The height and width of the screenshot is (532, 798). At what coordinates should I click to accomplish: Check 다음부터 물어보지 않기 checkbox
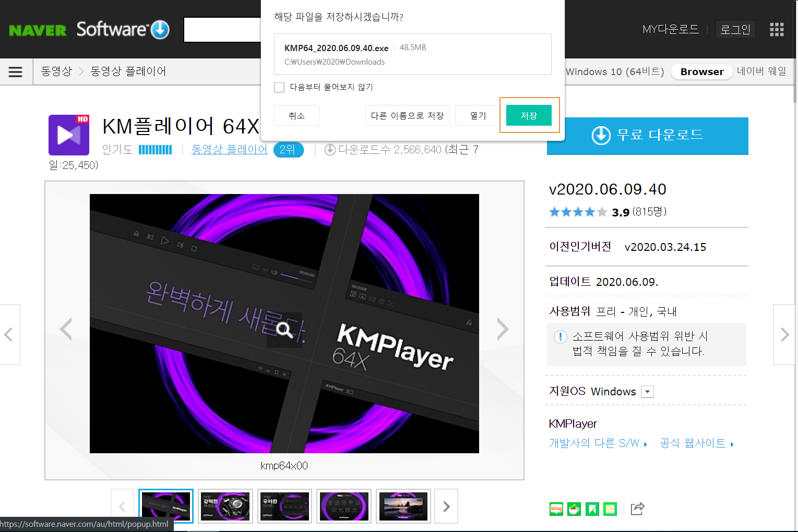point(279,87)
